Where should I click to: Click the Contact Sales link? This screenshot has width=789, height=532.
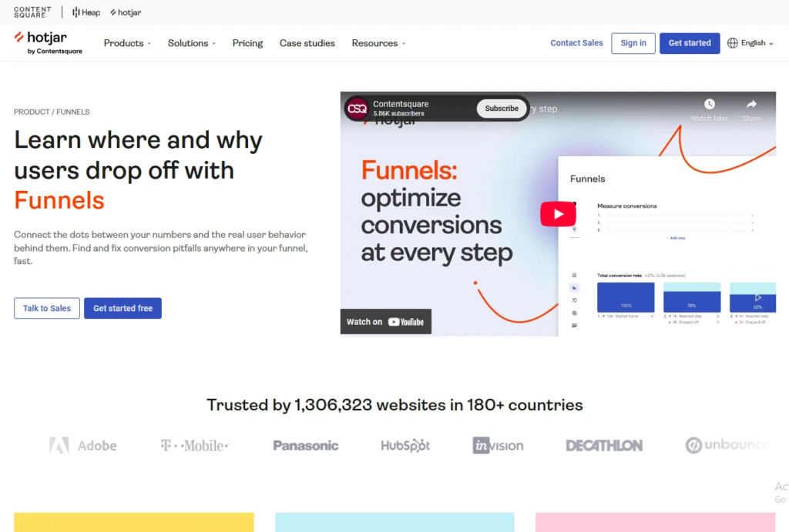pos(576,43)
